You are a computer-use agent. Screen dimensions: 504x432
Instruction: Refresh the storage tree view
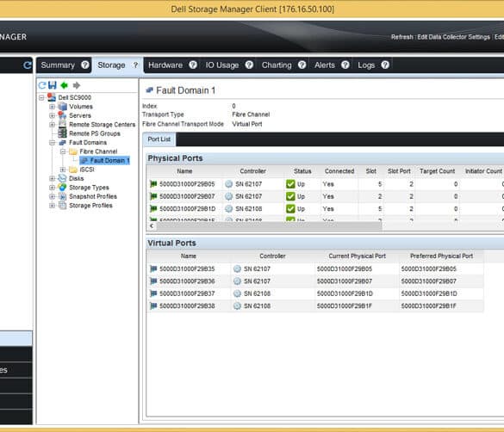coord(42,85)
